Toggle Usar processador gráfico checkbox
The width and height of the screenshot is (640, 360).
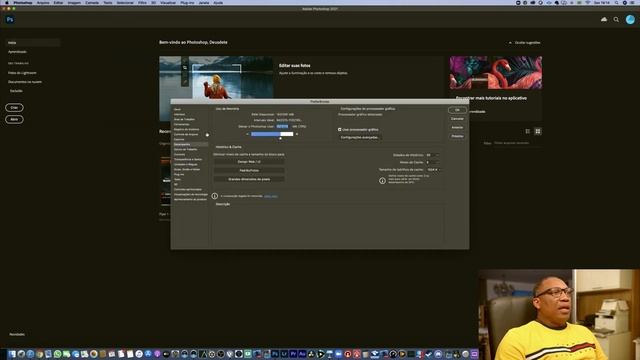(x=340, y=129)
